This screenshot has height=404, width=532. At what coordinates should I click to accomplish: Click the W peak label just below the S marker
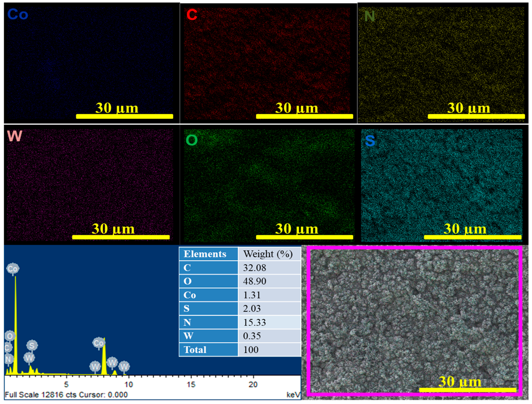tap(29, 358)
